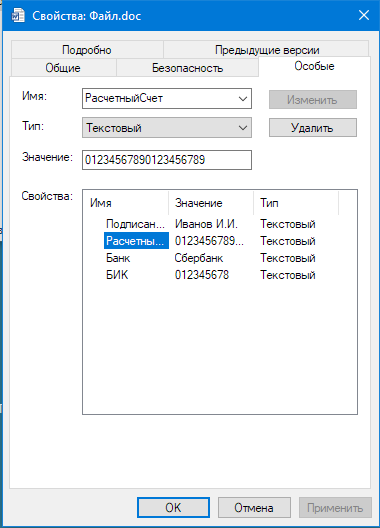Expand the Тип dropdown showing Текстовый
380x528 pixels.
pos(167,128)
